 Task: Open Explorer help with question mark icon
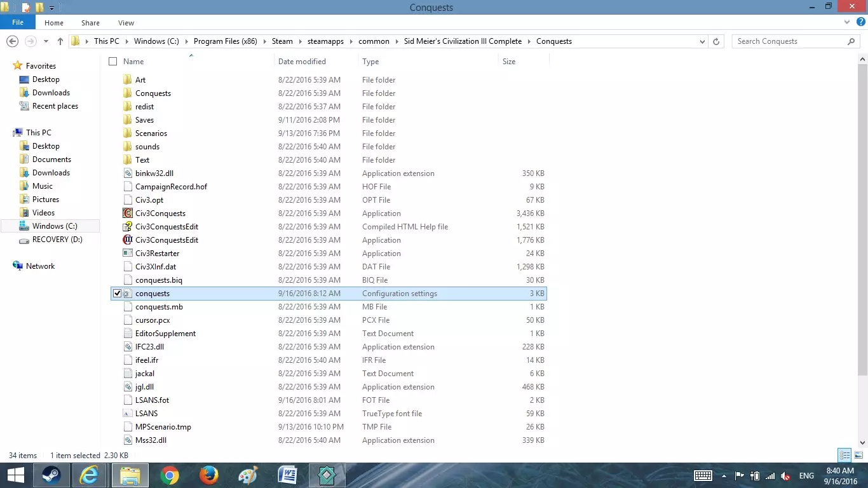point(861,23)
